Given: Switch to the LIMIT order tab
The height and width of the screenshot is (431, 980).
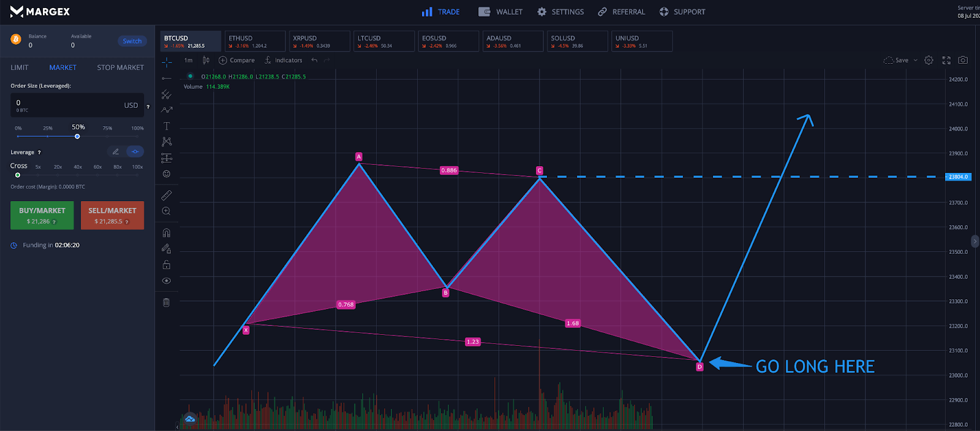Looking at the screenshot, I should 20,67.
